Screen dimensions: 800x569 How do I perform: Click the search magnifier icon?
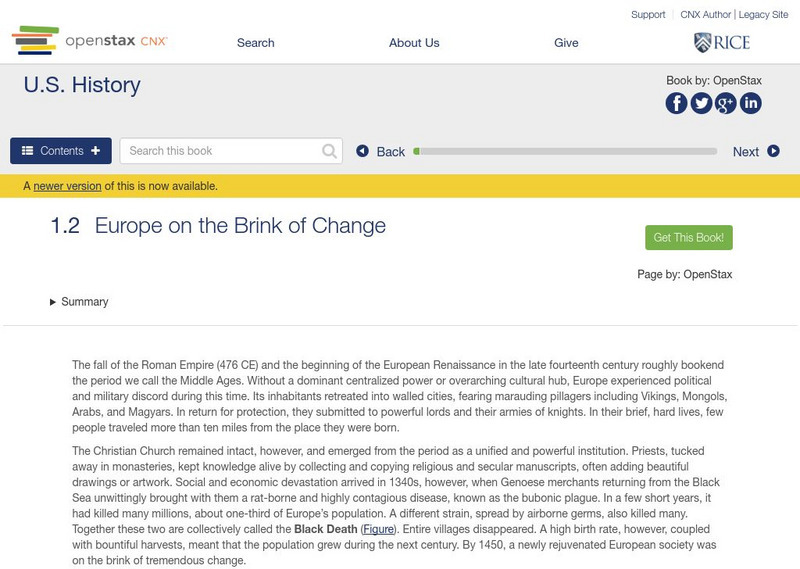point(330,151)
